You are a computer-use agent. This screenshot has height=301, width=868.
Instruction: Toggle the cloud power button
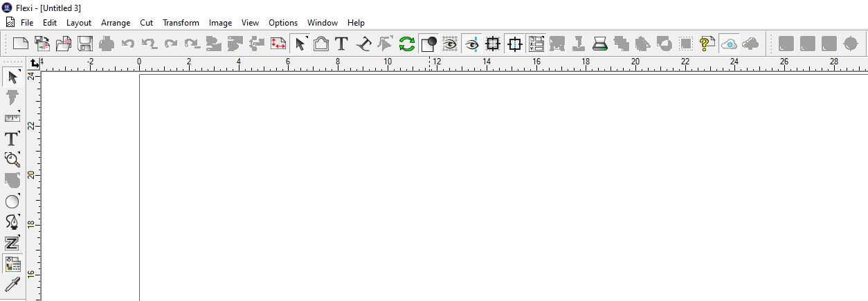pyautogui.click(x=729, y=44)
